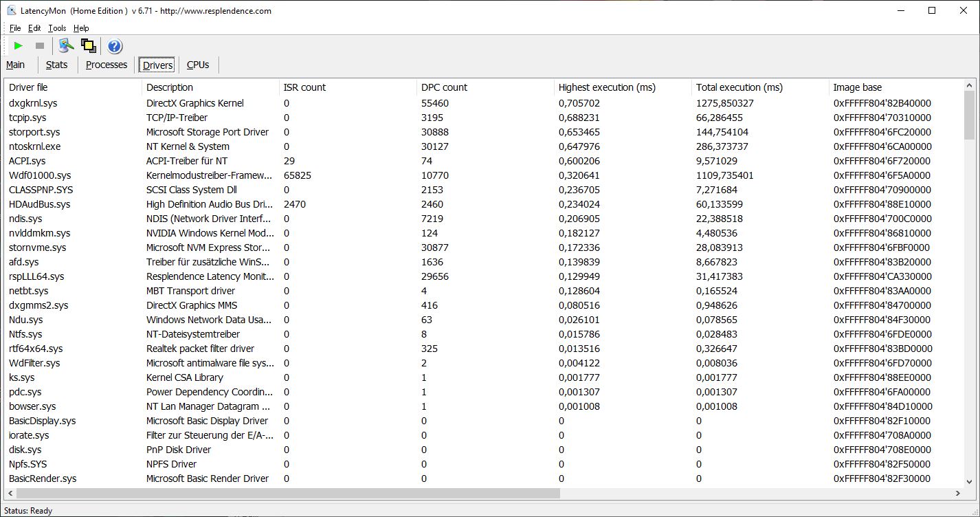Select the rspLLL64.sys driver row

click(484, 276)
